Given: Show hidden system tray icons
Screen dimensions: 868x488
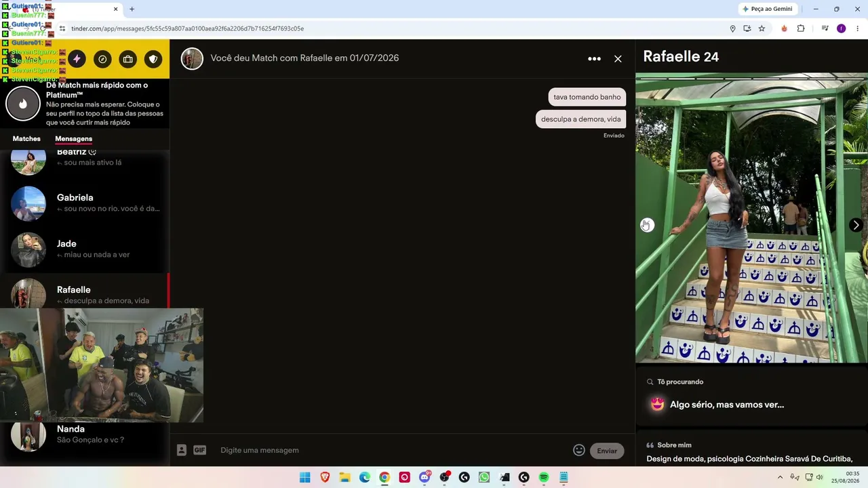Looking at the screenshot, I should 780,478.
